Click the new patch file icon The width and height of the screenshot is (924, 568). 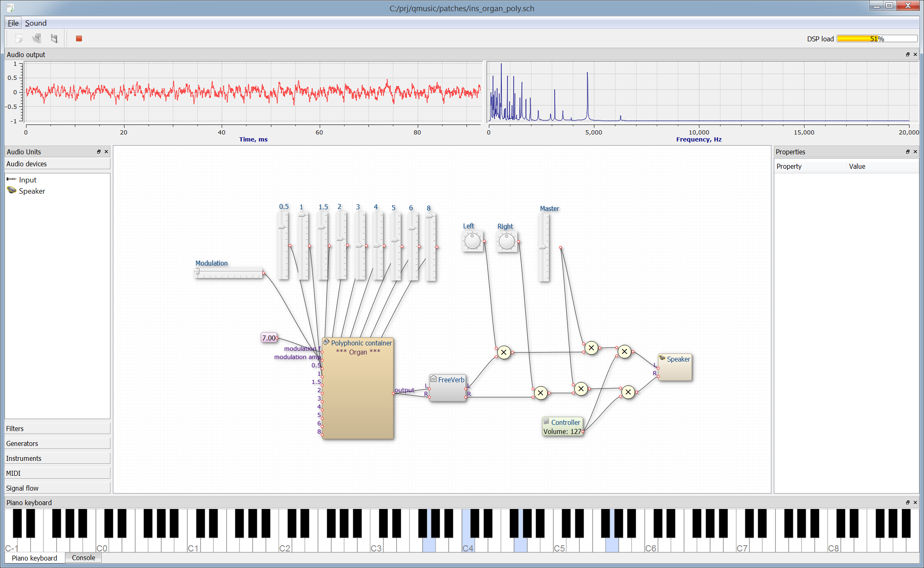pos(19,38)
